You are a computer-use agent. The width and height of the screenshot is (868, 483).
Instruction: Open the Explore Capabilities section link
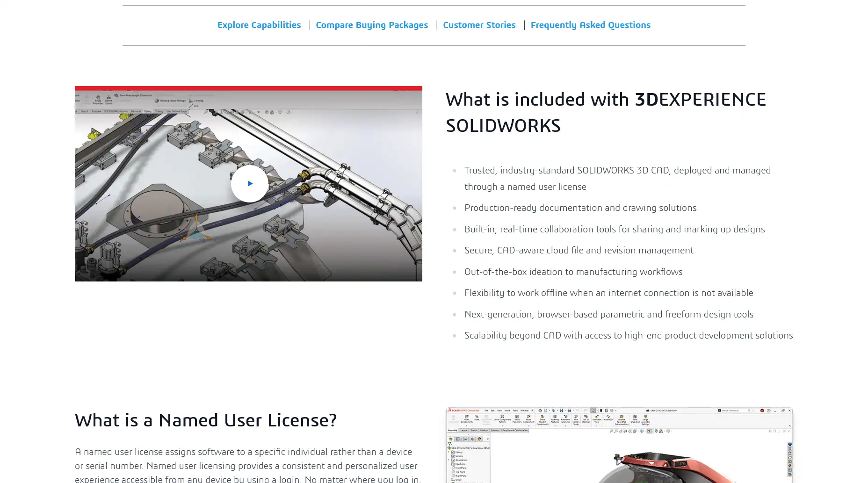(259, 25)
